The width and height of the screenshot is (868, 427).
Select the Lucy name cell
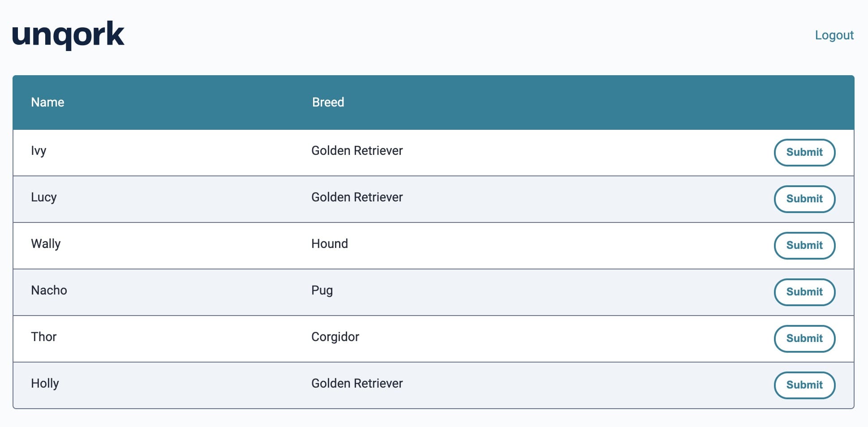44,197
